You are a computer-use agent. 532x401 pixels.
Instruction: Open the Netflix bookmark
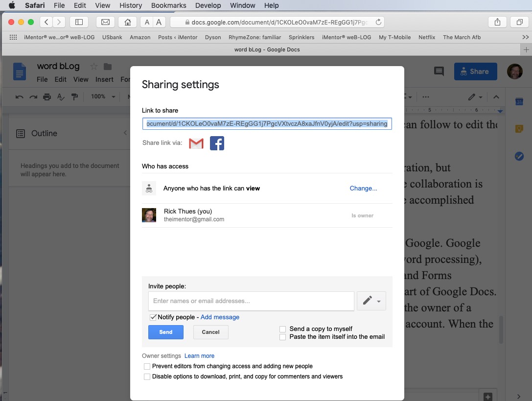click(426, 37)
